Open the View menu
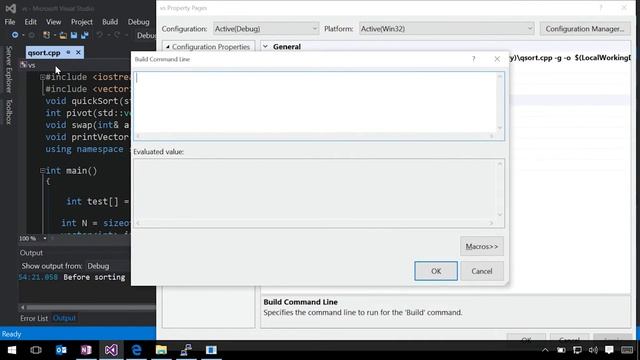 [x=53, y=22]
